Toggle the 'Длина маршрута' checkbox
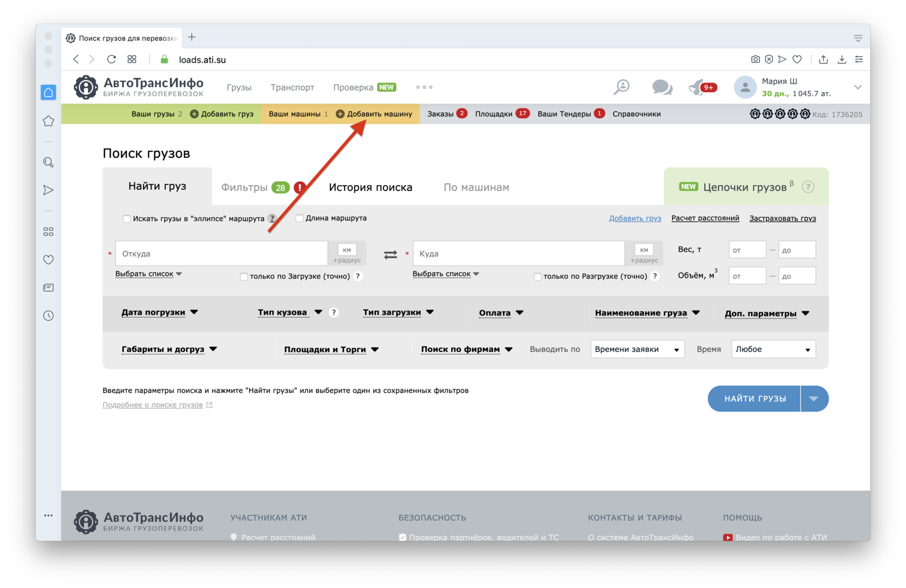Screen dimensions: 906x588 pos(299,218)
